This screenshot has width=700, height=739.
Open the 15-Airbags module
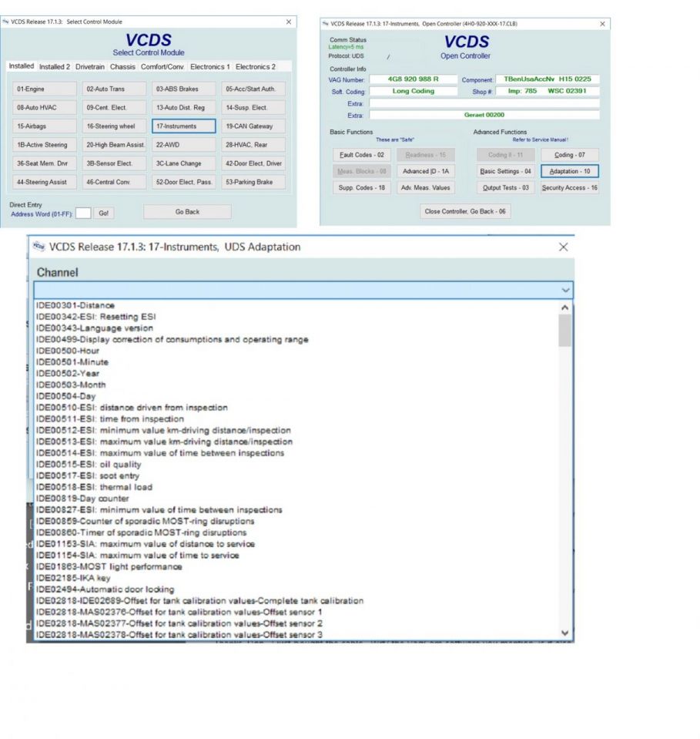point(44,126)
